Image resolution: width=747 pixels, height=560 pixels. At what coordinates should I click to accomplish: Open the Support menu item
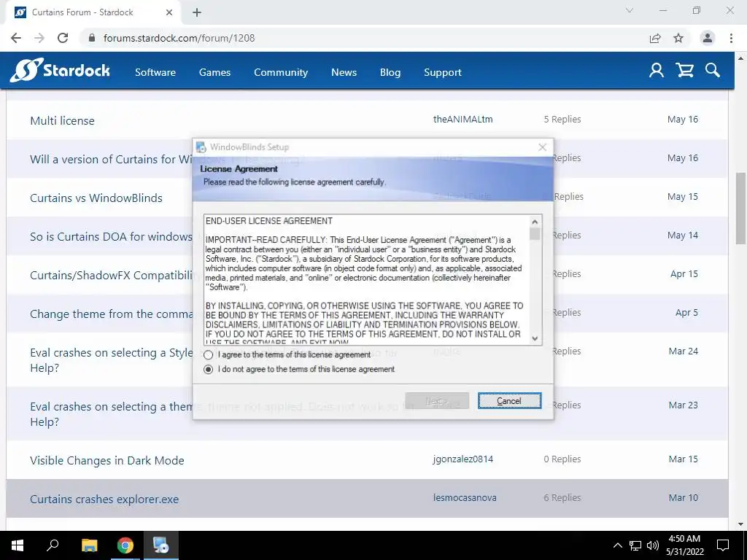pos(443,72)
